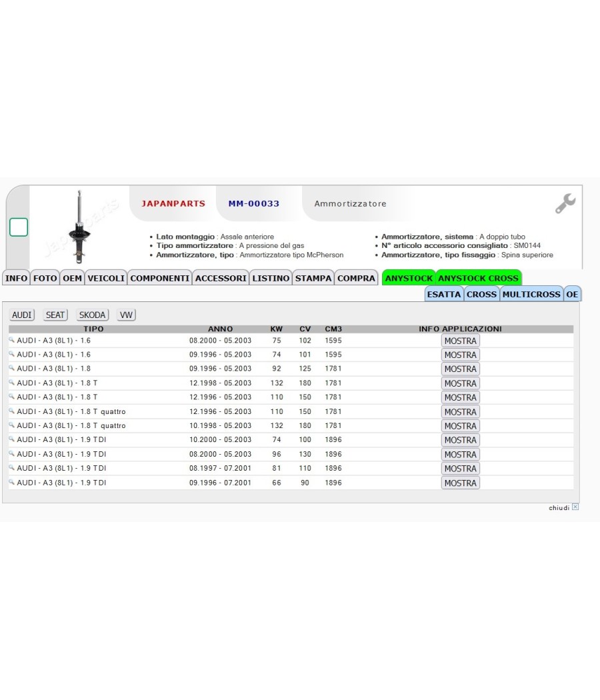The width and height of the screenshot is (600, 700).
Task: Click magnifier for 1.9 TDI 81 kW row
Action: (x=11, y=468)
